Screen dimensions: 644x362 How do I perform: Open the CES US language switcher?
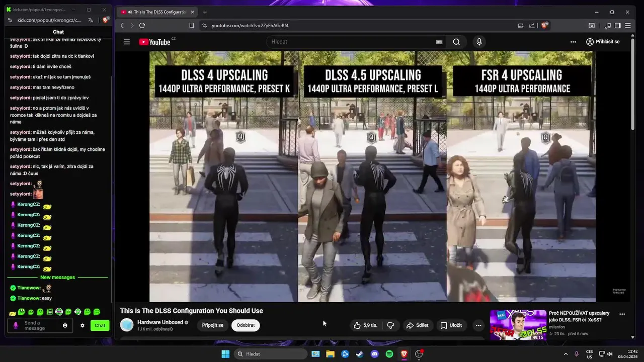tap(589, 354)
